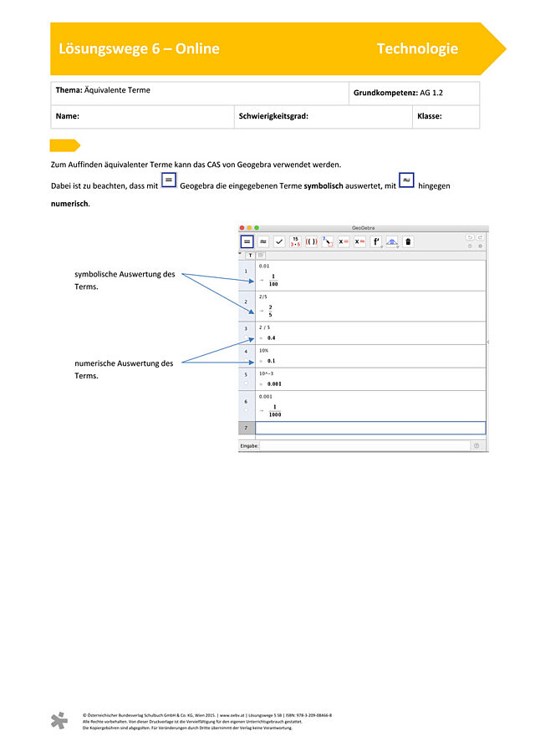
Task: Toggle the style bar triangle above row numbers
Action: (x=241, y=254)
